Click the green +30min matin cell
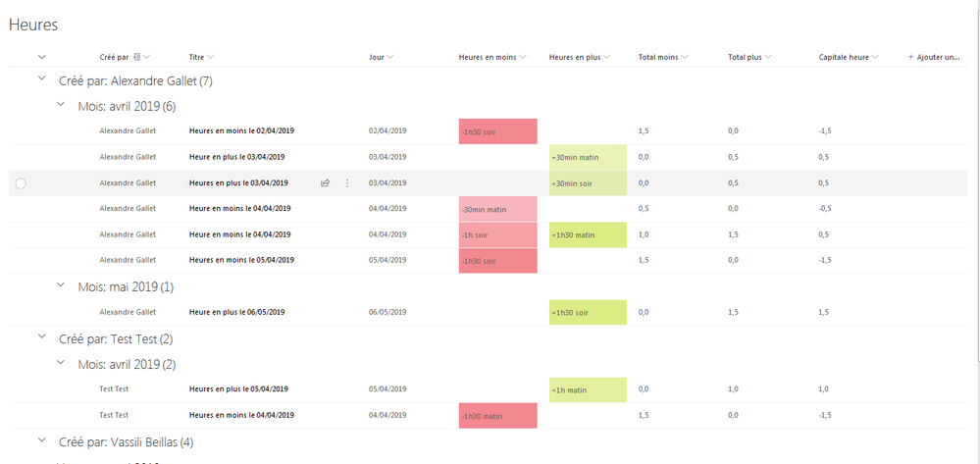Screen dimensions: 980x464 [588, 157]
